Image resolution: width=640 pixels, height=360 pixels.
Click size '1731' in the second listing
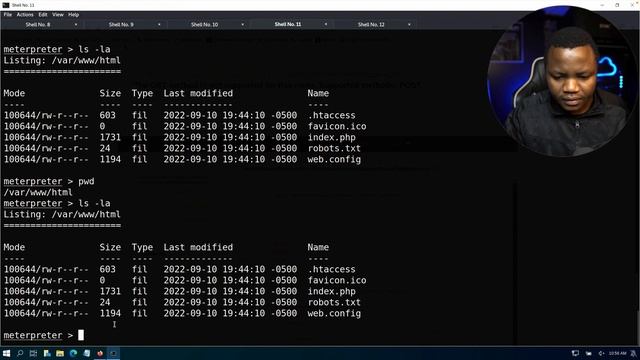(x=110, y=291)
